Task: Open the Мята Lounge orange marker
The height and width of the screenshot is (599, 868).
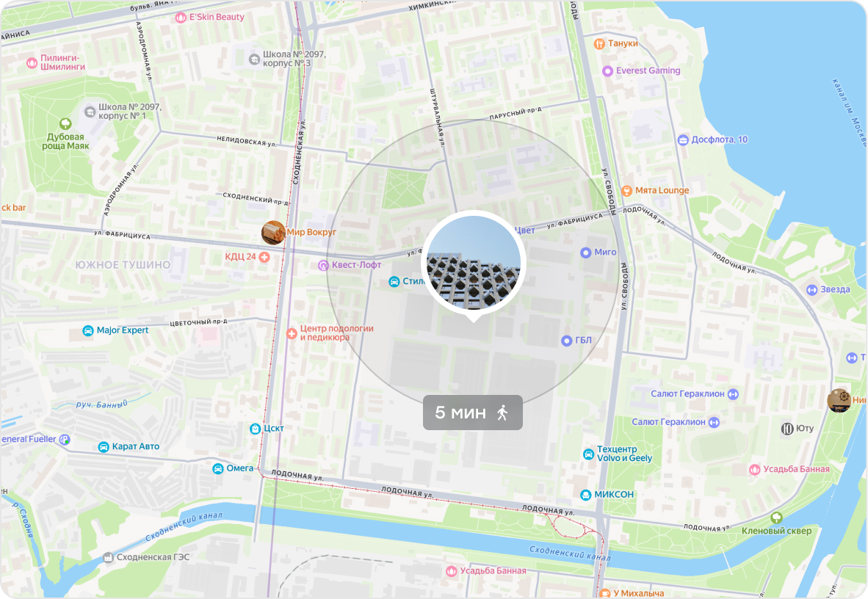Action: [626, 191]
